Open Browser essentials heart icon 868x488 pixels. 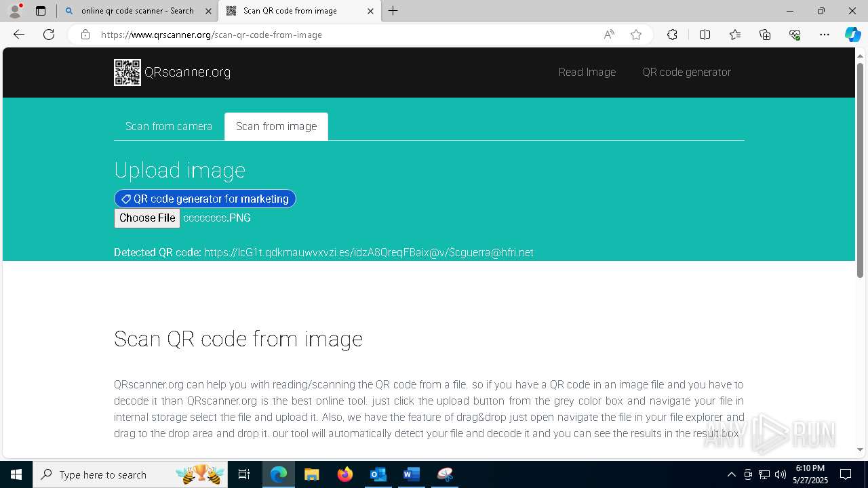pos(795,35)
